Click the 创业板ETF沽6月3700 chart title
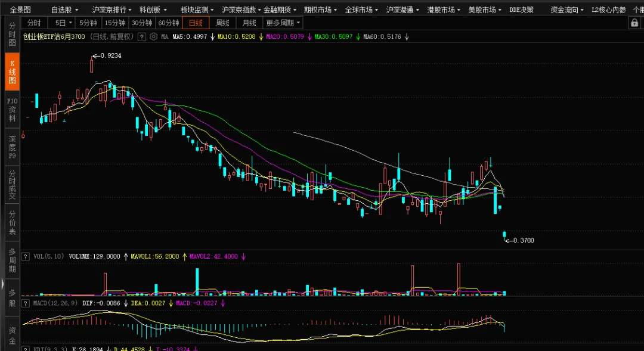The height and width of the screenshot is (351, 644). (x=54, y=37)
